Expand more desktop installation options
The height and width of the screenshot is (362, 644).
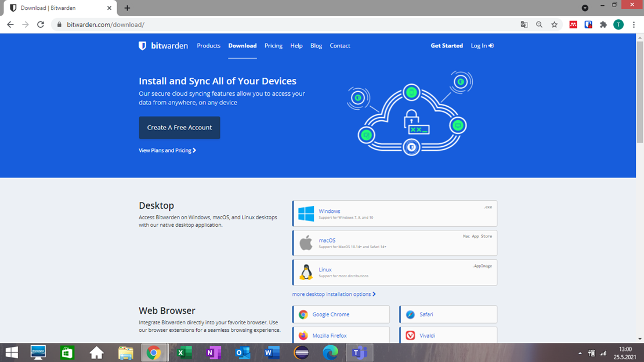pos(334,294)
